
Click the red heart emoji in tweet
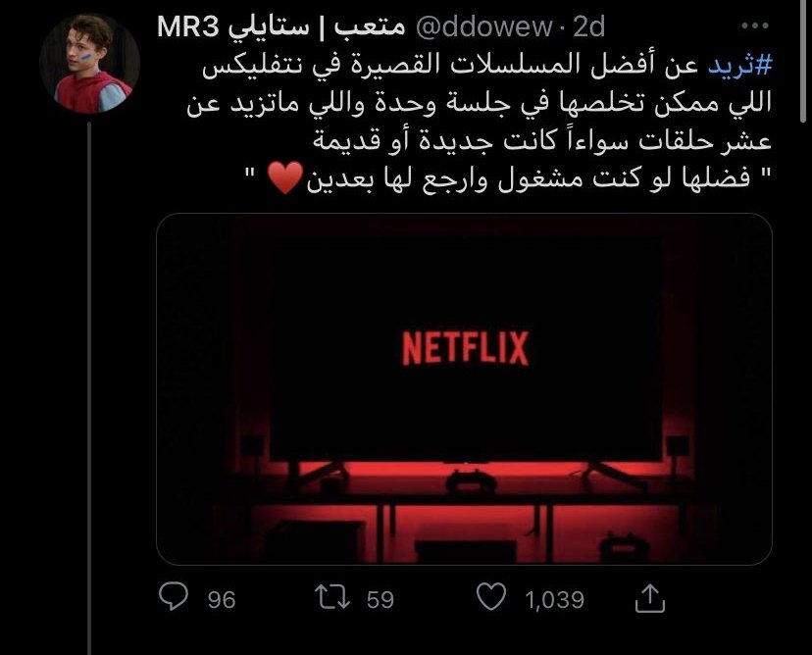point(284,177)
